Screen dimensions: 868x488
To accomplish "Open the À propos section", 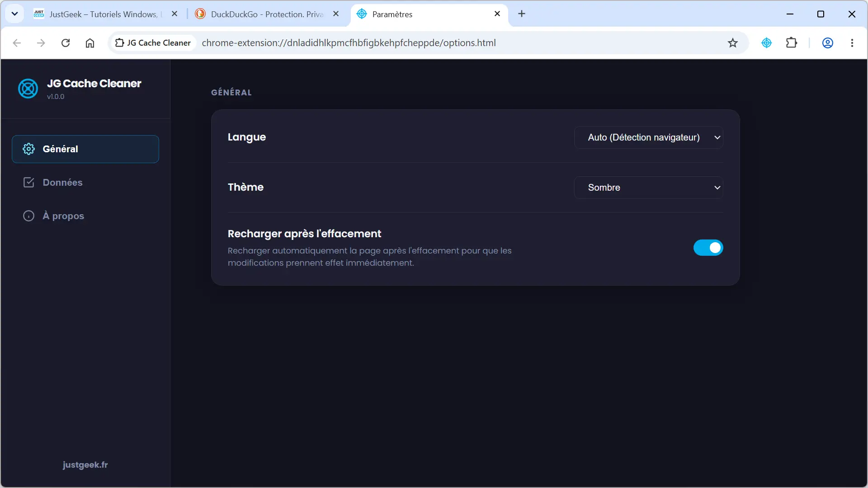I will pos(85,216).
